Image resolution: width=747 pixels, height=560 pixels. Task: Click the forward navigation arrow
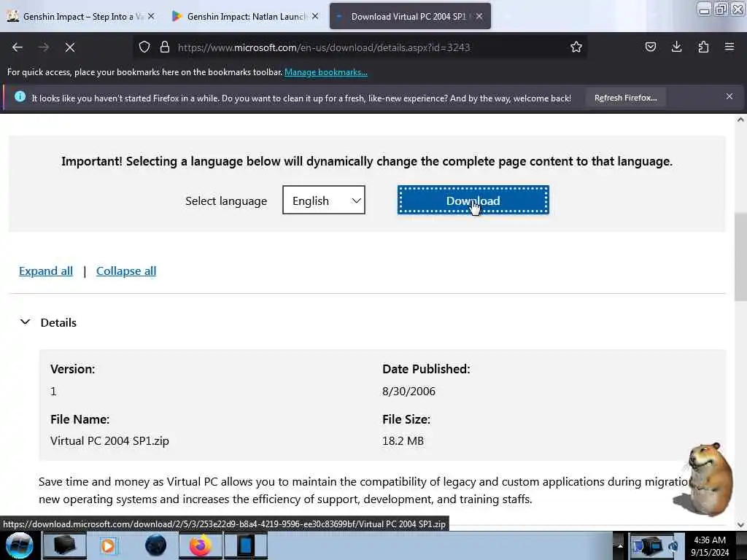click(44, 47)
